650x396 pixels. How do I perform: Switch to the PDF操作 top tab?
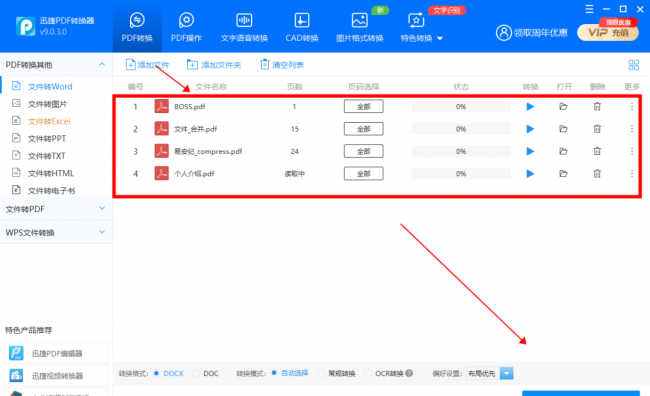tap(186, 27)
